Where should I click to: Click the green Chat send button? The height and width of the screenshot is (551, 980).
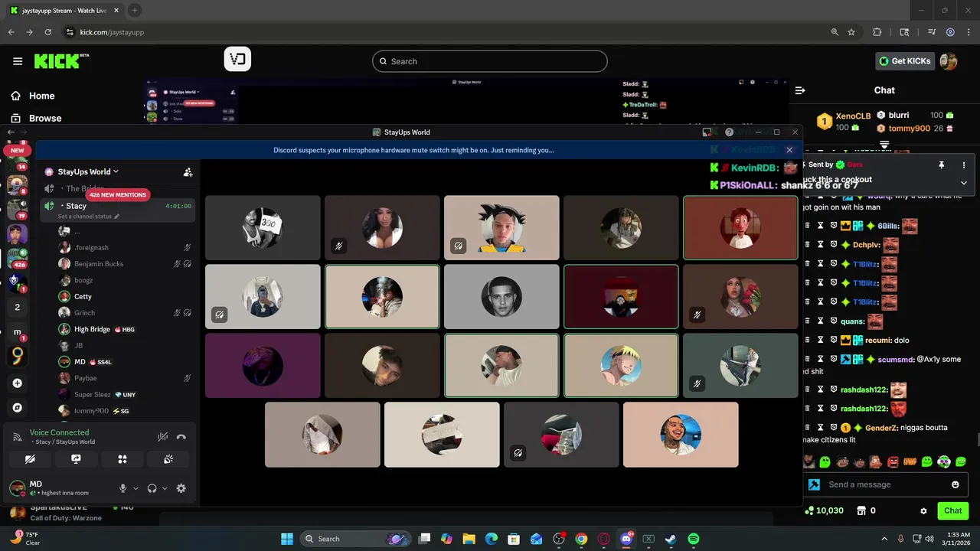coord(953,510)
